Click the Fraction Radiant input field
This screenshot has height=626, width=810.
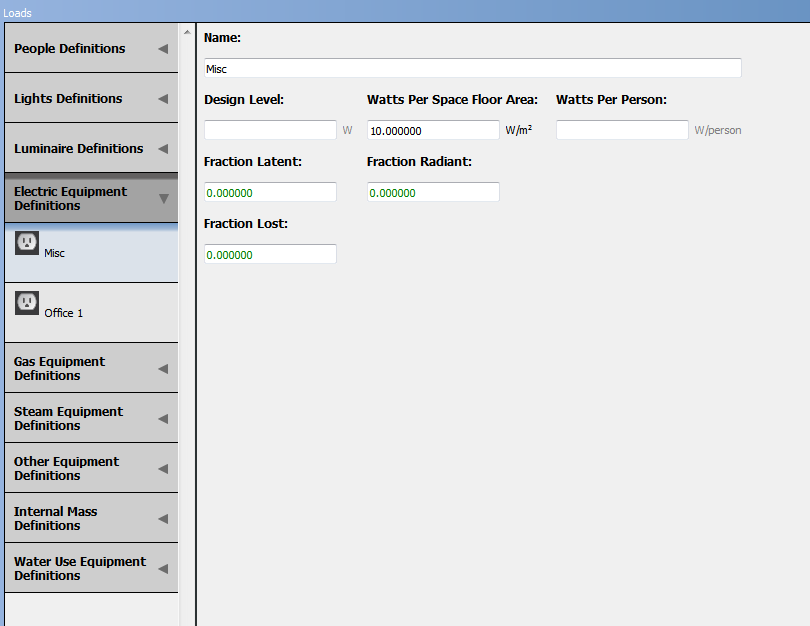point(433,192)
